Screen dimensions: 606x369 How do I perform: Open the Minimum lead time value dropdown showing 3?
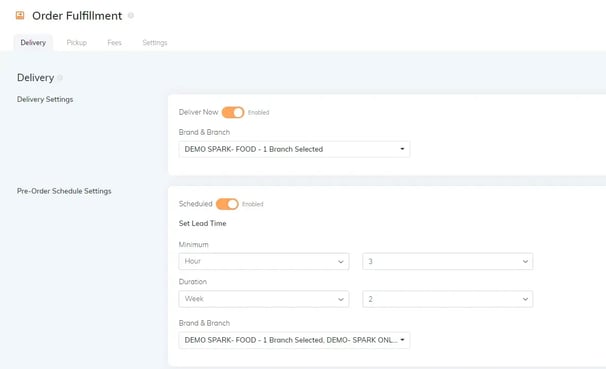(x=448, y=262)
